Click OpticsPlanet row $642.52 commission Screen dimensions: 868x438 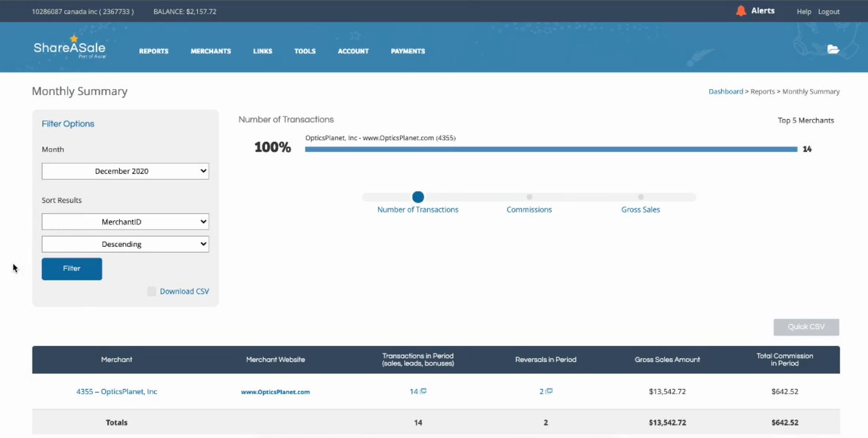click(785, 391)
